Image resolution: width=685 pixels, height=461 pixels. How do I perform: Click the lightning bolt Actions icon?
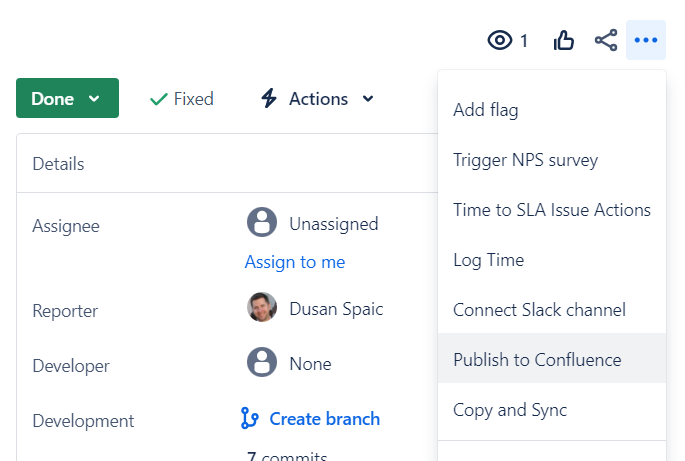click(x=268, y=98)
